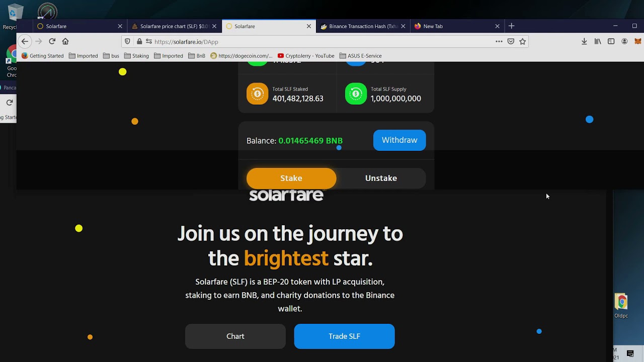Open Imported folder next to Getting Started
This screenshot has width=644, height=362.
coord(84,56)
